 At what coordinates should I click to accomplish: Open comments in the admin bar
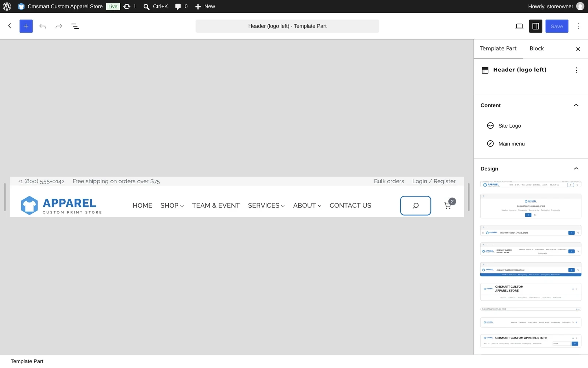click(181, 6)
